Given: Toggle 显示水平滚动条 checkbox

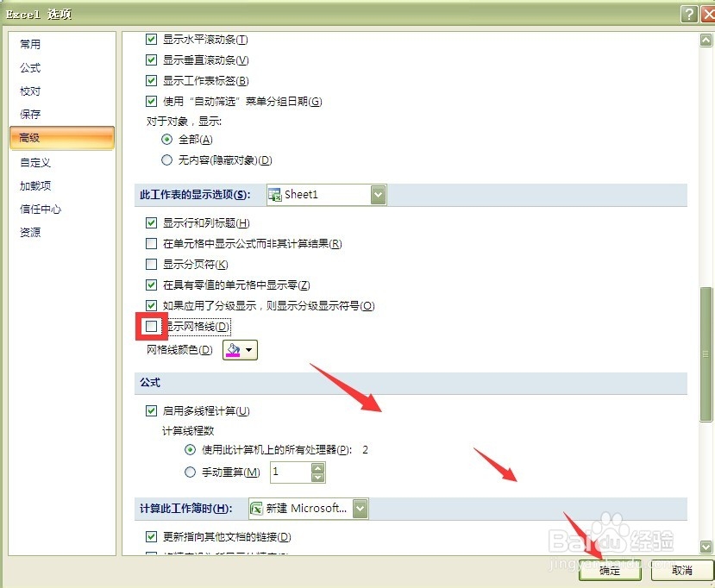Looking at the screenshot, I should click(152, 39).
